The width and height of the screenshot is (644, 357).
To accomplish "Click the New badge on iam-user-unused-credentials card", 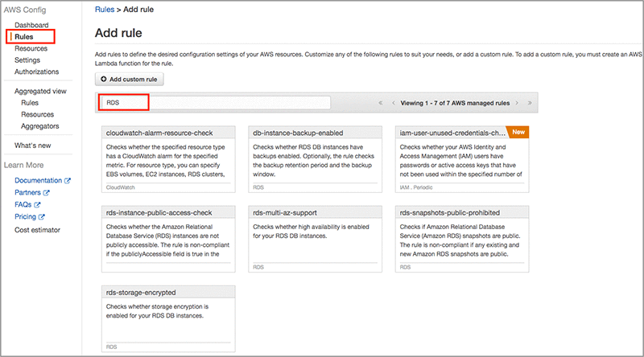I will pyautogui.click(x=518, y=132).
